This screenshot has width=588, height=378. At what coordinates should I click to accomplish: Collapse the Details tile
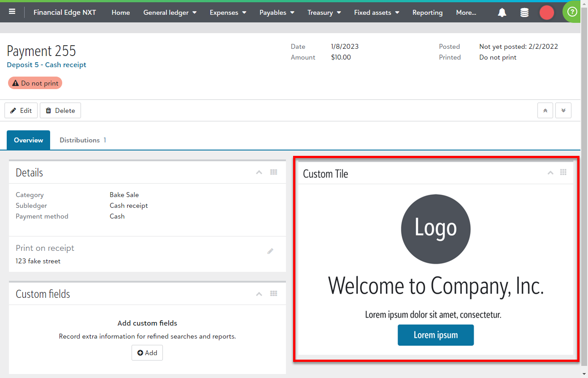[259, 172]
